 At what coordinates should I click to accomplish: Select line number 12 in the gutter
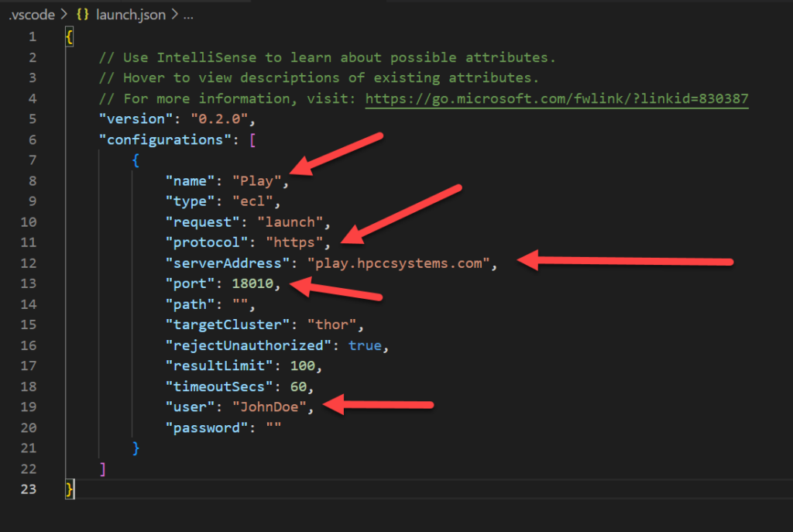[29, 263]
